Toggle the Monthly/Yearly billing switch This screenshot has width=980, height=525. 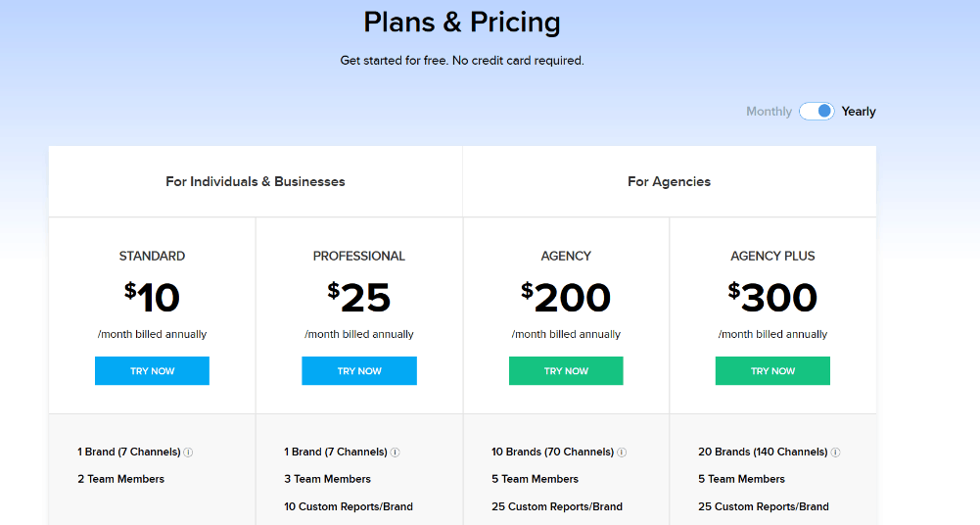(817, 112)
